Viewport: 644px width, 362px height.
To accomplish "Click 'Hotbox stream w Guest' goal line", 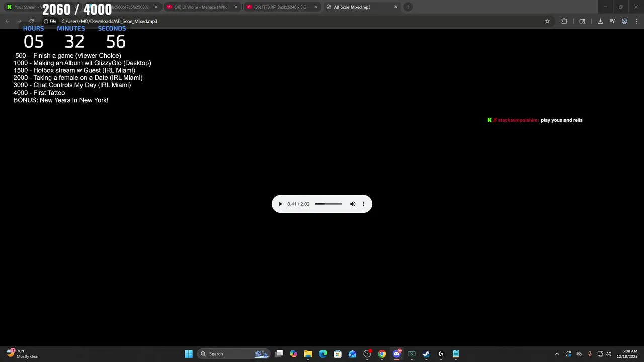I will coord(74,70).
